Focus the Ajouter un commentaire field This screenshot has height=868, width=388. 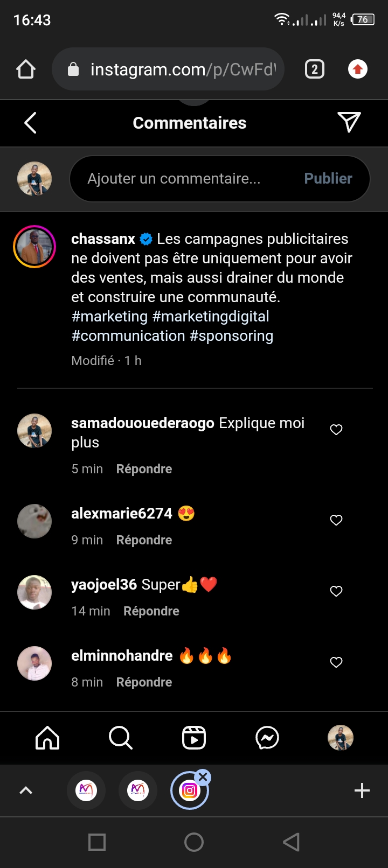point(183,179)
